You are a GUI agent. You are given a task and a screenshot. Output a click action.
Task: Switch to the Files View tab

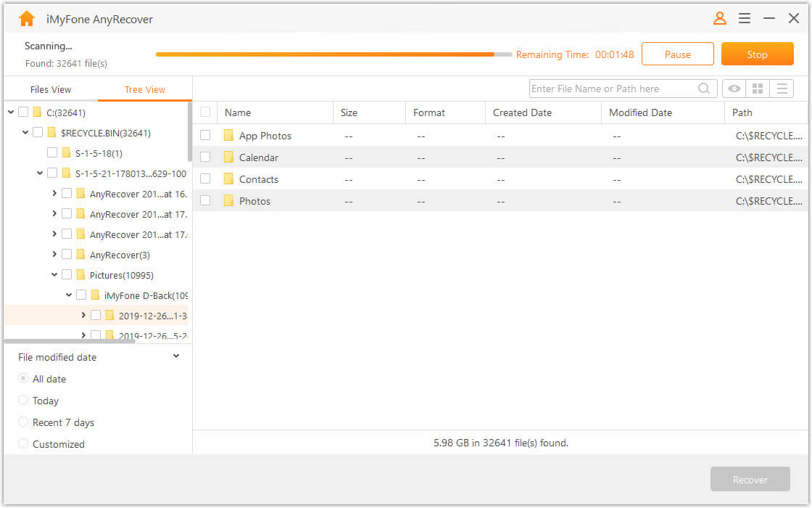click(50, 89)
